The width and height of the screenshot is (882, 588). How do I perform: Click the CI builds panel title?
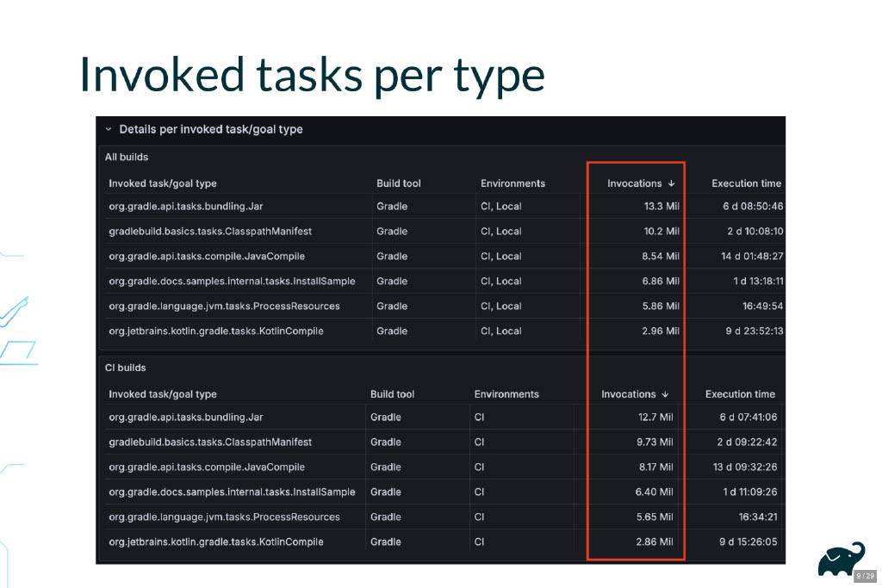[x=126, y=368]
